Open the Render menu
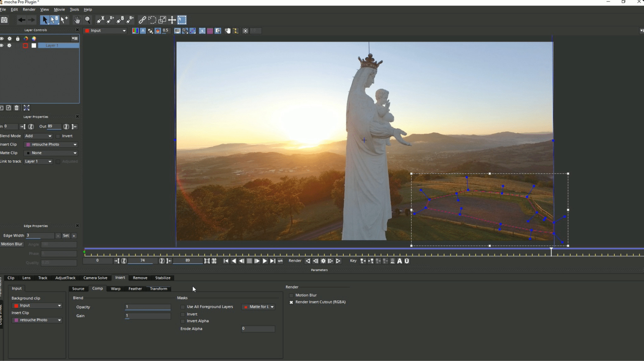The height and width of the screenshot is (361, 644). [x=29, y=9]
